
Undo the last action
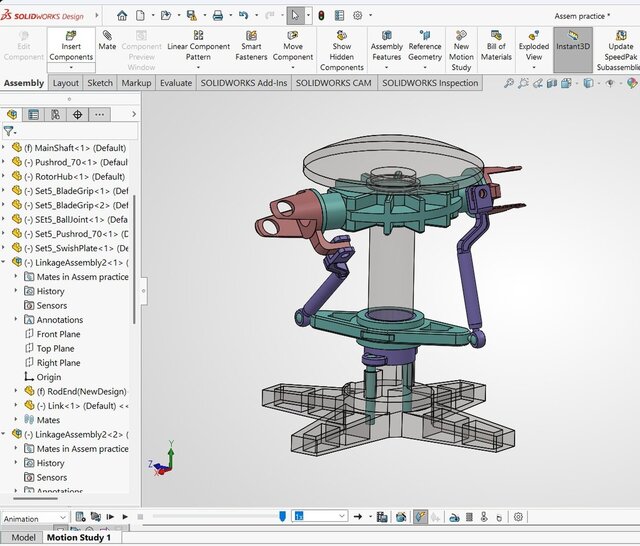[x=244, y=16]
